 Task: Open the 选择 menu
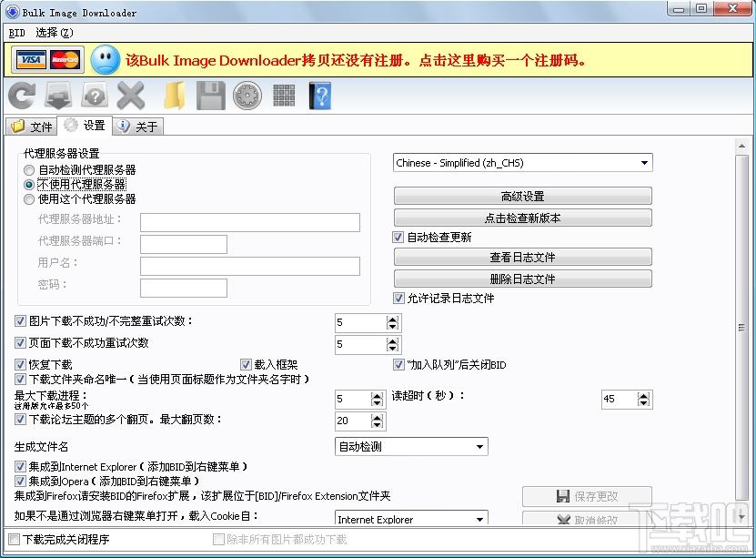click(x=54, y=33)
